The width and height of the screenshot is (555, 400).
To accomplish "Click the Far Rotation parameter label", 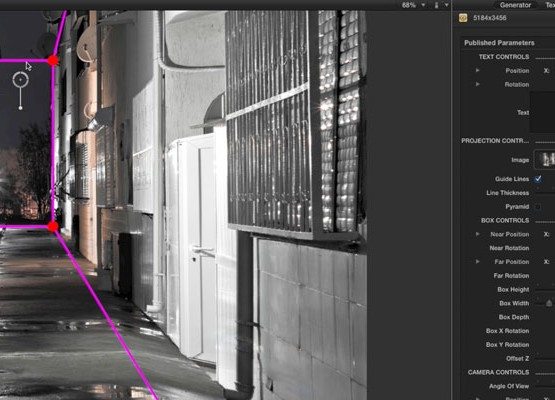I will pyautogui.click(x=511, y=275).
